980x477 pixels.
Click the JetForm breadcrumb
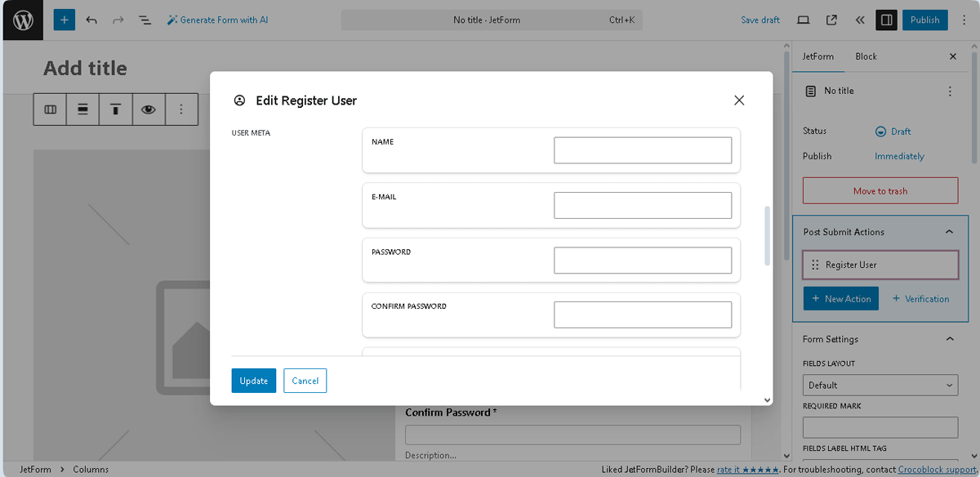pyautogui.click(x=35, y=470)
